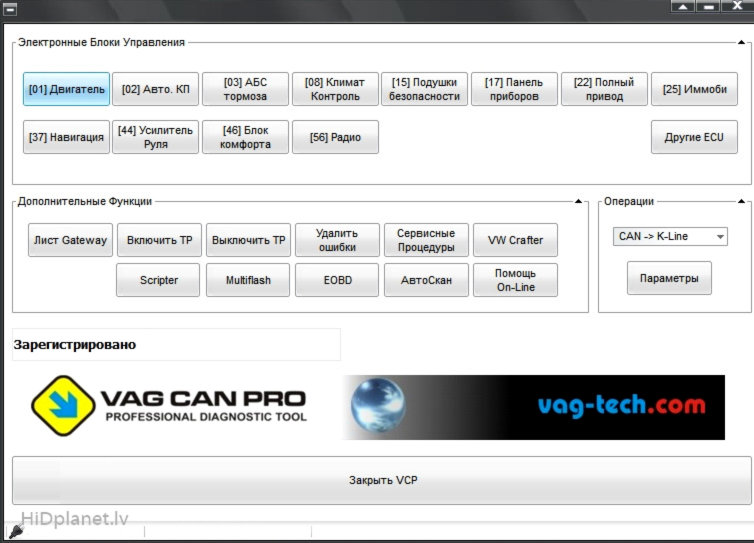754x543 pixels.
Task: Collapse the Дополнительные Функции panel
Action: (x=579, y=202)
